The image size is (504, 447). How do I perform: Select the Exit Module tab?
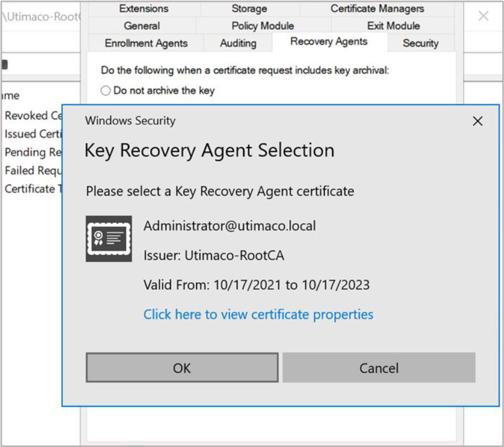393,26
